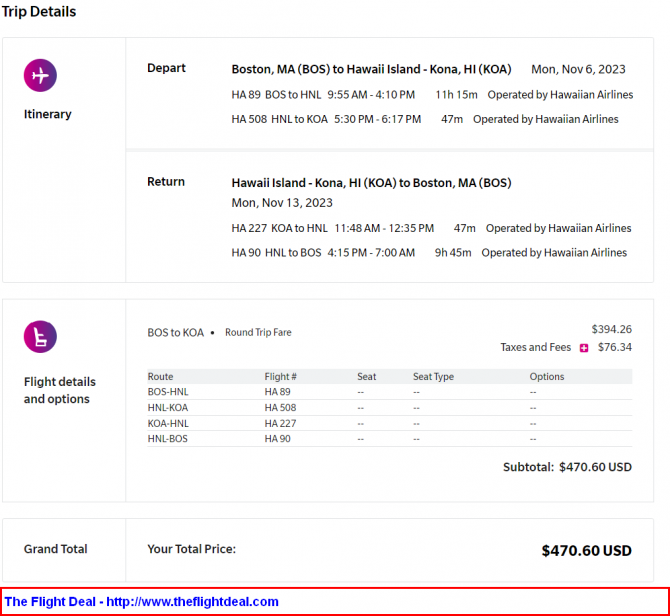670x616 pixels.
Task: Select flight HA 227 KOA to HNL line
Action: [431, 229]
